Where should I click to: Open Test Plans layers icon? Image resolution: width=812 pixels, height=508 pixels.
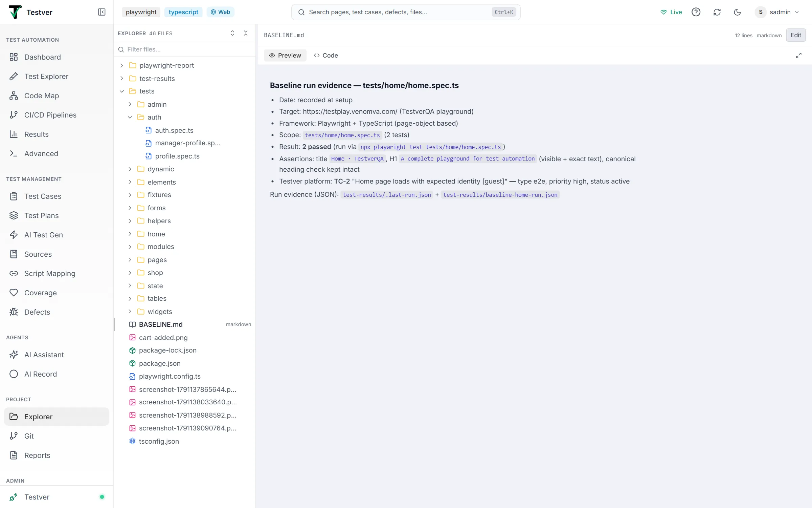point(14,215)
